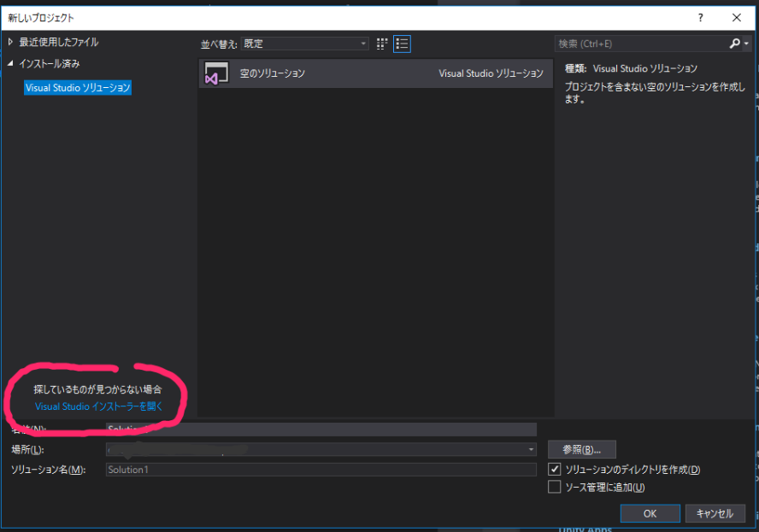The height and width of the screenshot is (532, 759).
Task: Click the empty solution template icon
Action: (216, 73)
